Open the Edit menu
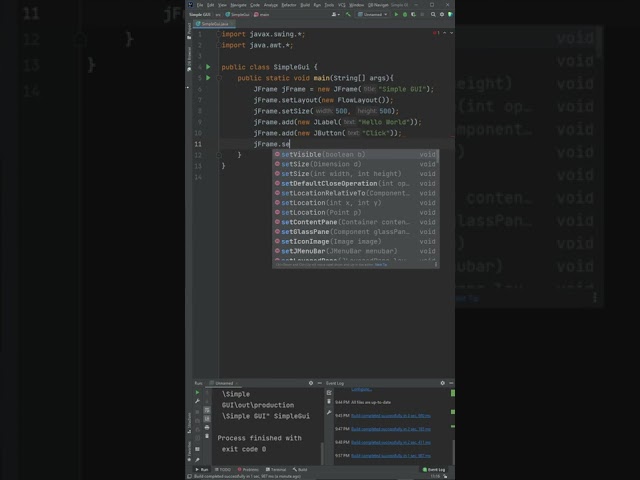Image resolution: width=640 pixels, height=480 pixels. [210, 5]
